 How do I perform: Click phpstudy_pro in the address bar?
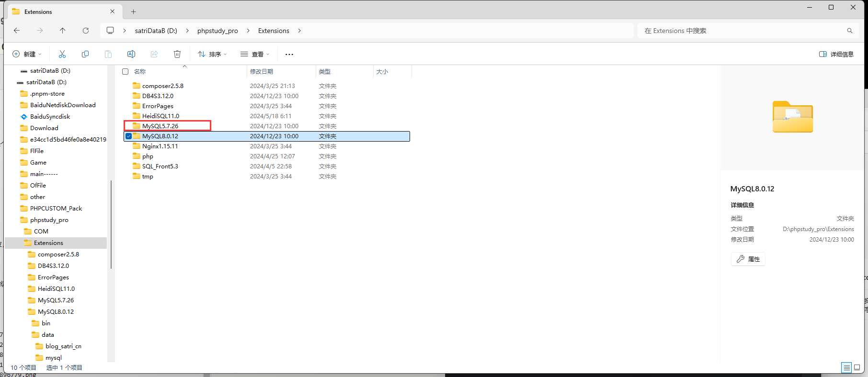(217, 31)
